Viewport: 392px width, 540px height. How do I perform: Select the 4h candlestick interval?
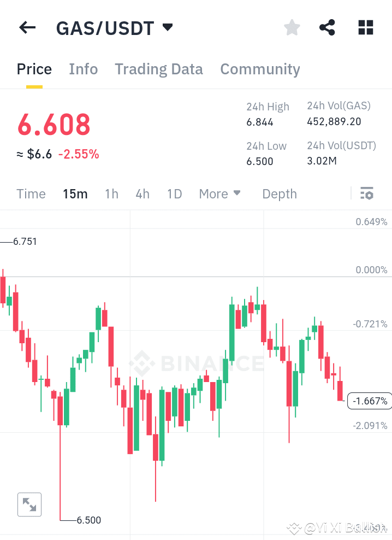pyautogui.click(x=142, y=193)
